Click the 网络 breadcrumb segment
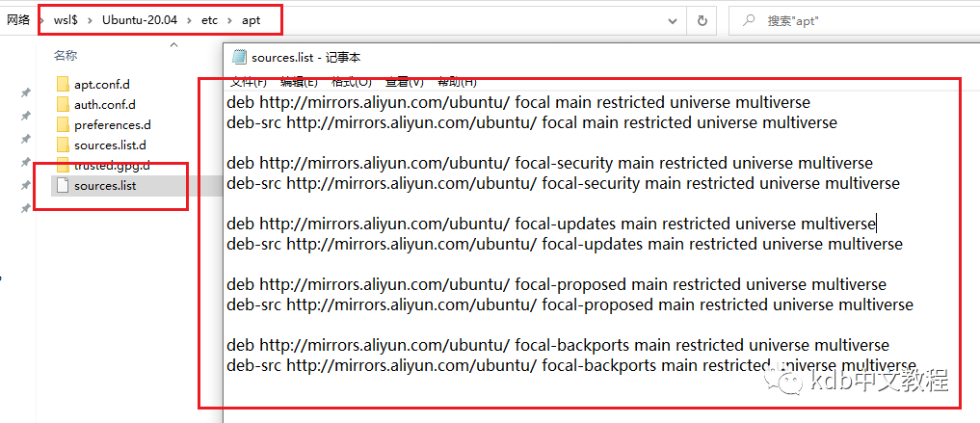The width and height of the screenshot is (980, 423). click(18, 20)
